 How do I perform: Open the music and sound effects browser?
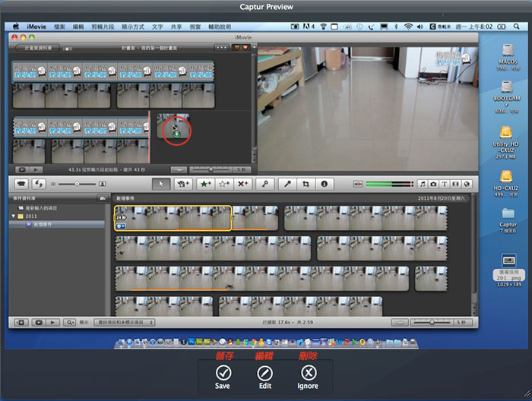pyautogui.click(x=423, y=184)
